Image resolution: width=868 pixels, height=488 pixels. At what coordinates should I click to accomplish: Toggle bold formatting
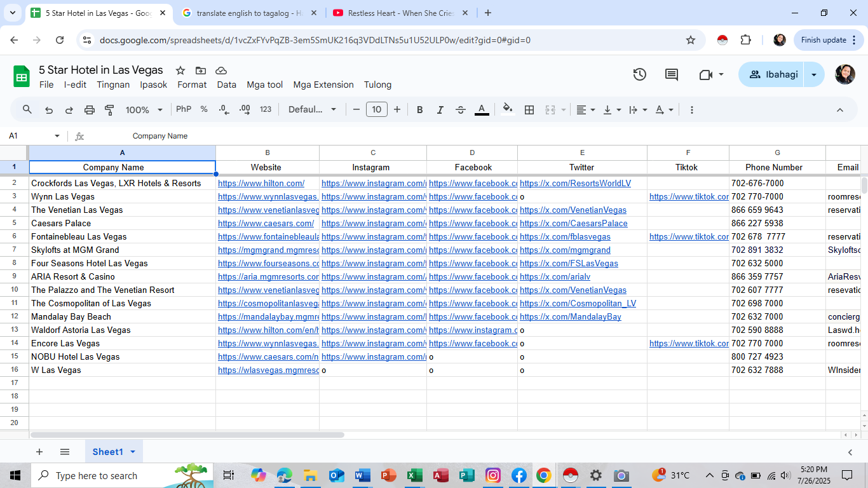pyautogui.click(x=419, y=110)
